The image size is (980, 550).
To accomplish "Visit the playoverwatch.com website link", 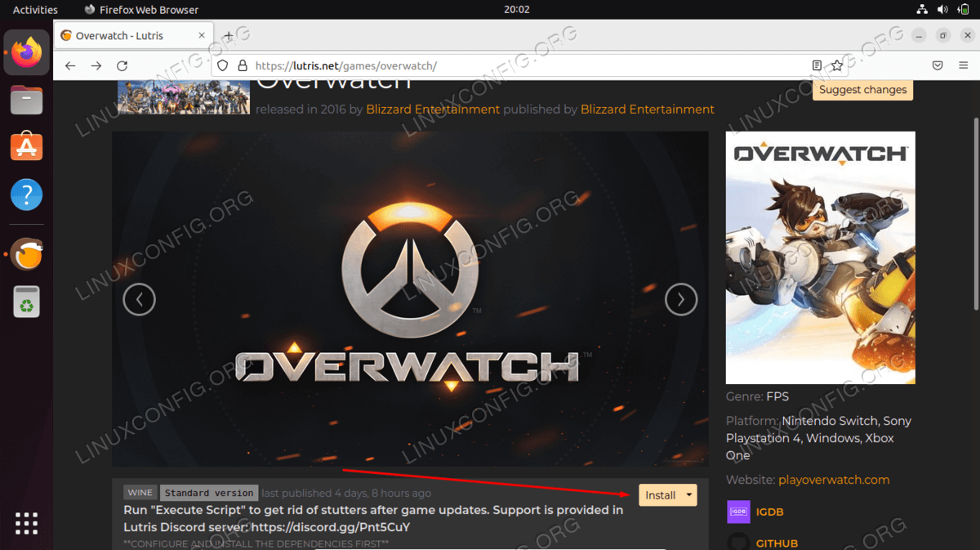I will (x=834, y=480).
